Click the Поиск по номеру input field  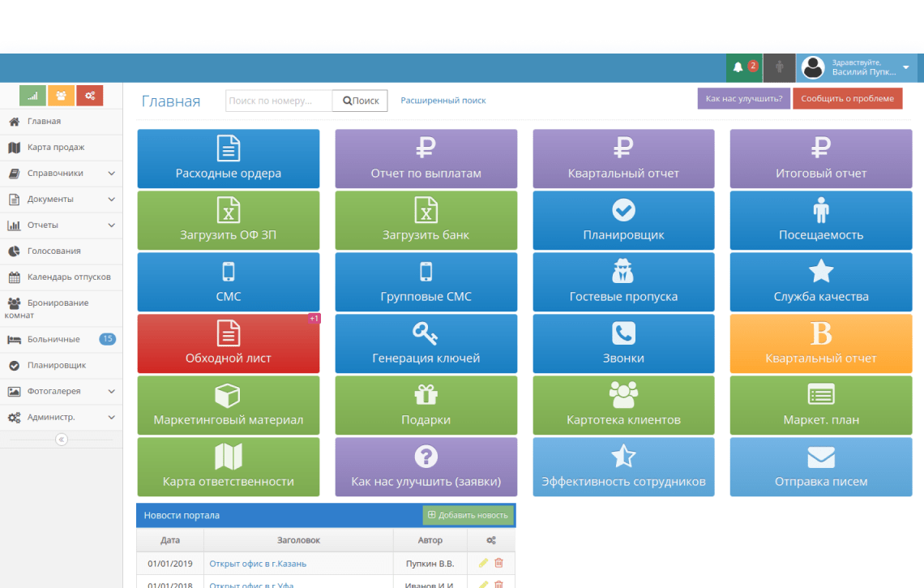[x=277, y=101]
